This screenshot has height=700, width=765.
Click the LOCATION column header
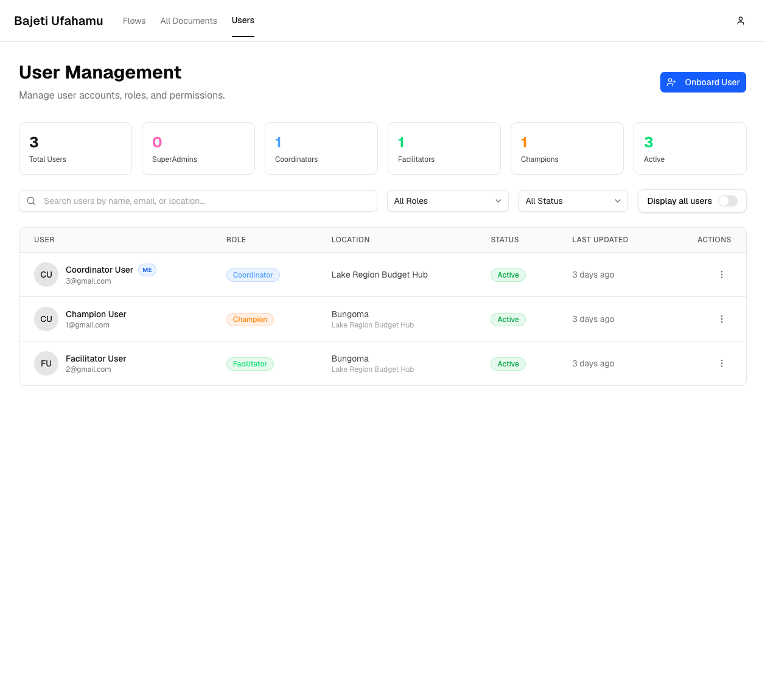tap(351, 240)
